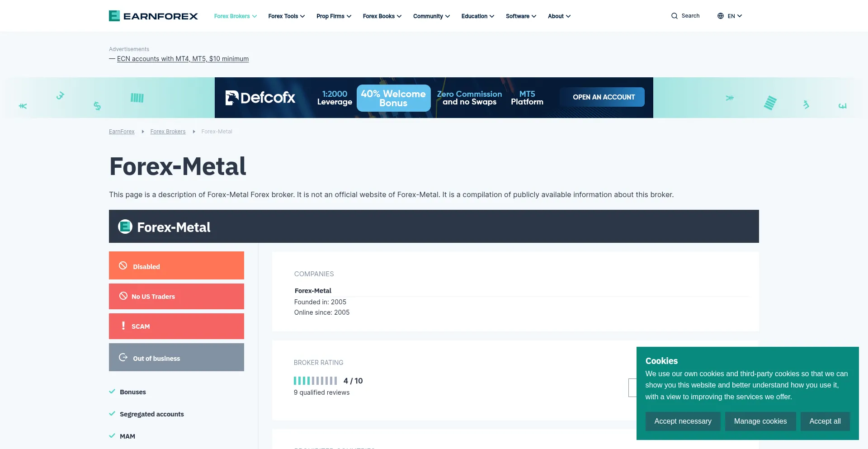Click the MT5 Platform banner text
Viewport: 868px width, 449px height.
(x=527, y=98)
